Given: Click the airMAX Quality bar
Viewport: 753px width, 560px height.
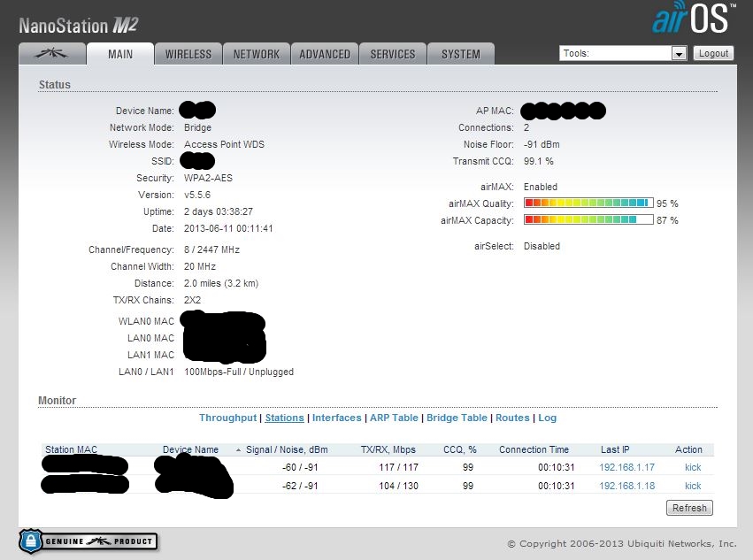Looking at the screenshot, I should point(588,203).
